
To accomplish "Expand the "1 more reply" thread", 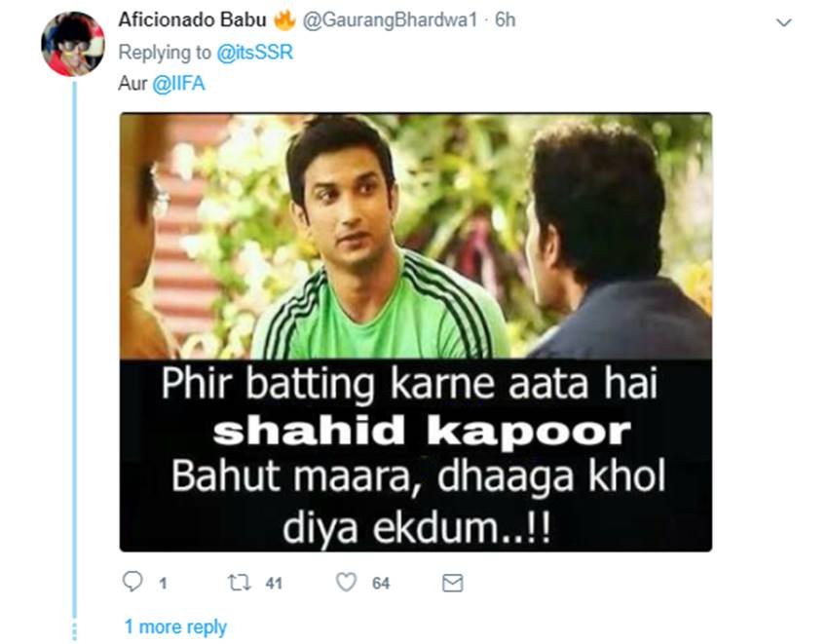I will coord(175,626).
